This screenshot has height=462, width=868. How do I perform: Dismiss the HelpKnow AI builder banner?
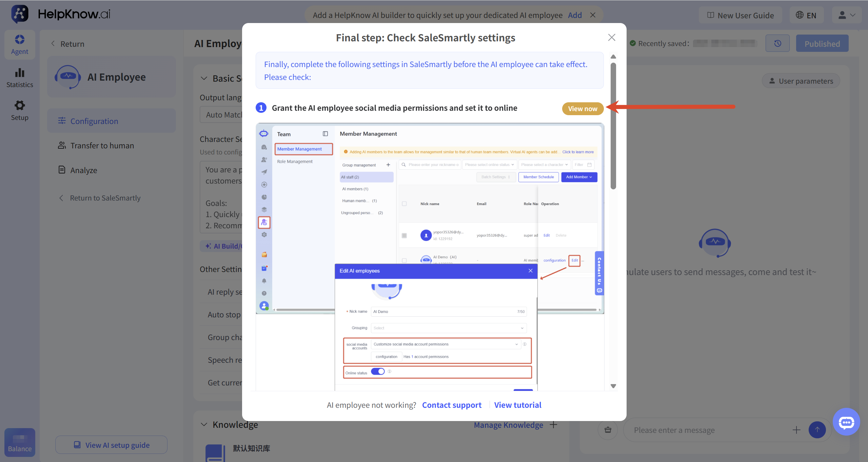[593, 15]
